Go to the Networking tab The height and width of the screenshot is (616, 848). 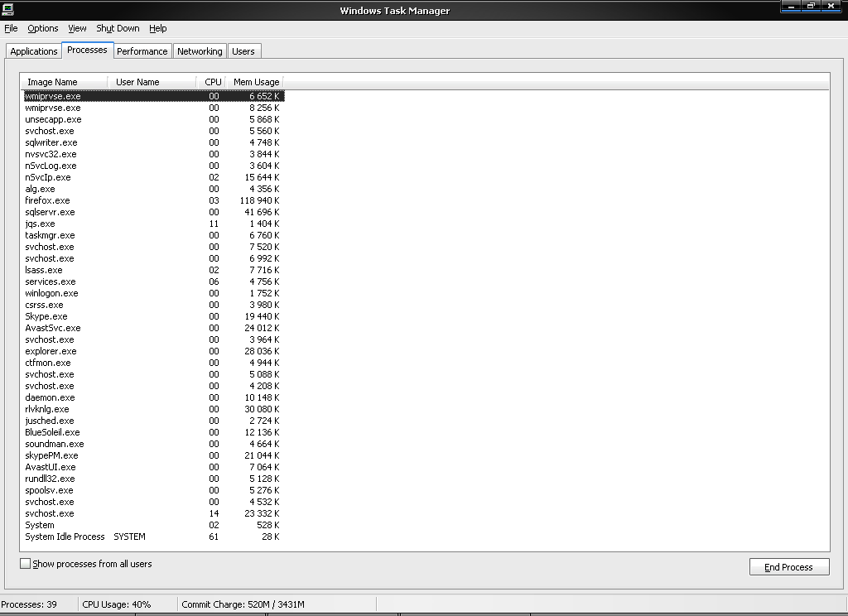pos(200,51)
